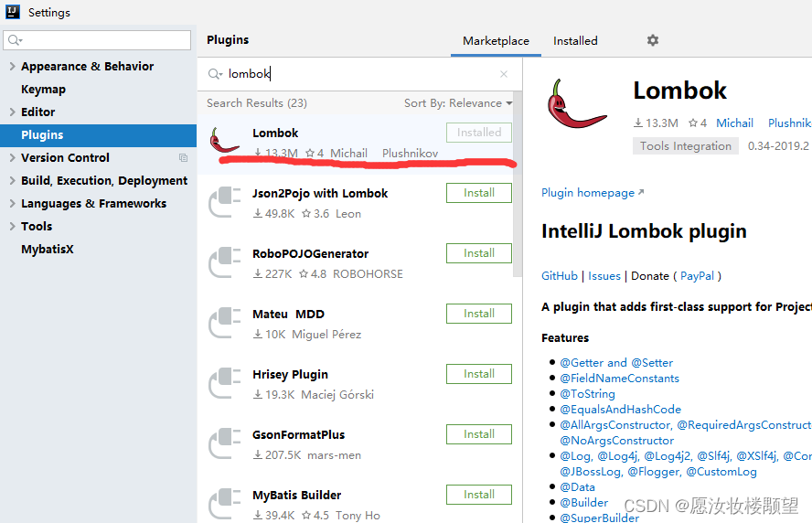Expand Languages & Frameworks node
Image resolution: width=812 pixels, height=523 pixels.
[12, 203]
